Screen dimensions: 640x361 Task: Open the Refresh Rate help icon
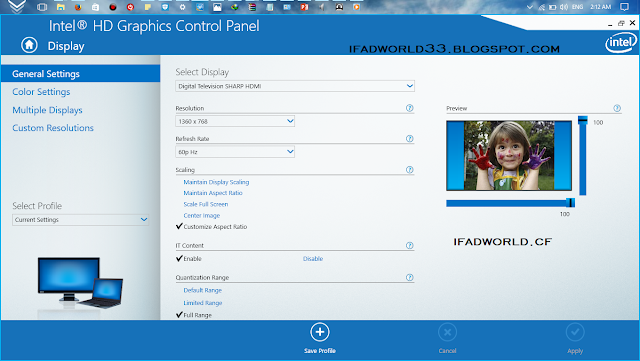pyautogui.click(x=409, y=138)
